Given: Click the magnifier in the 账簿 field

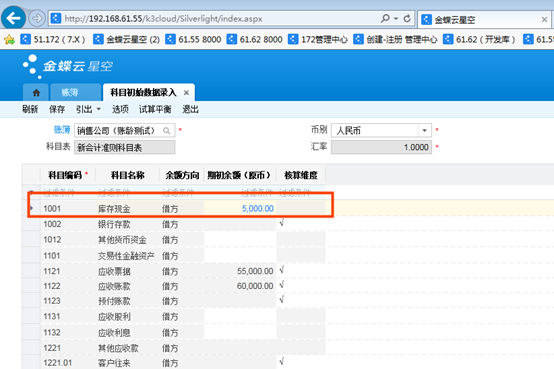Looking at the screenshot, I should 166,131.
